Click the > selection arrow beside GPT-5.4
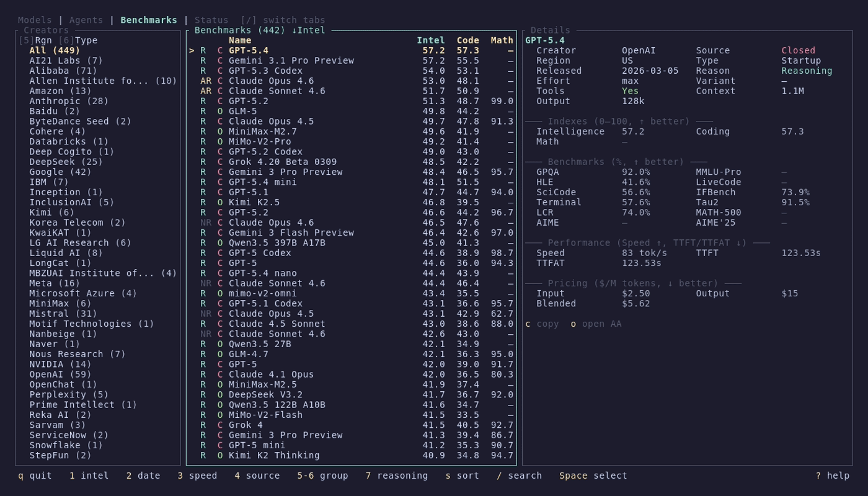This screenshot has width=868, height=496. tap(191, 50)
